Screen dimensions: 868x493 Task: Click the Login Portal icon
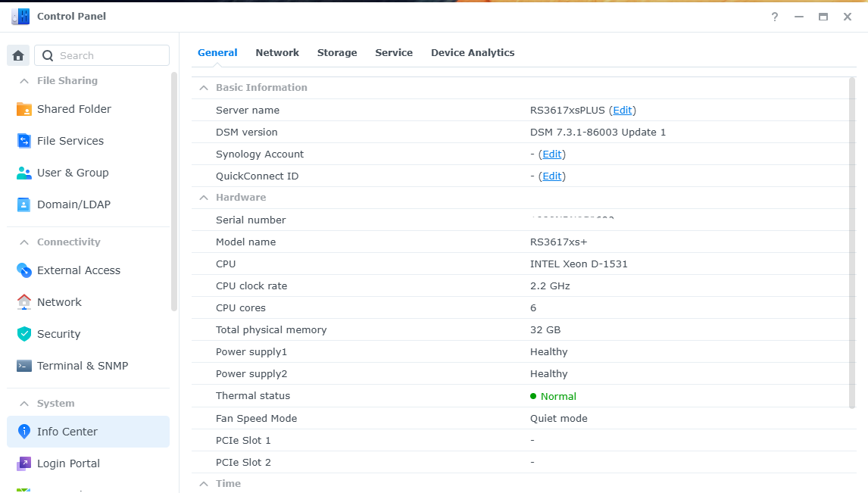23,463
